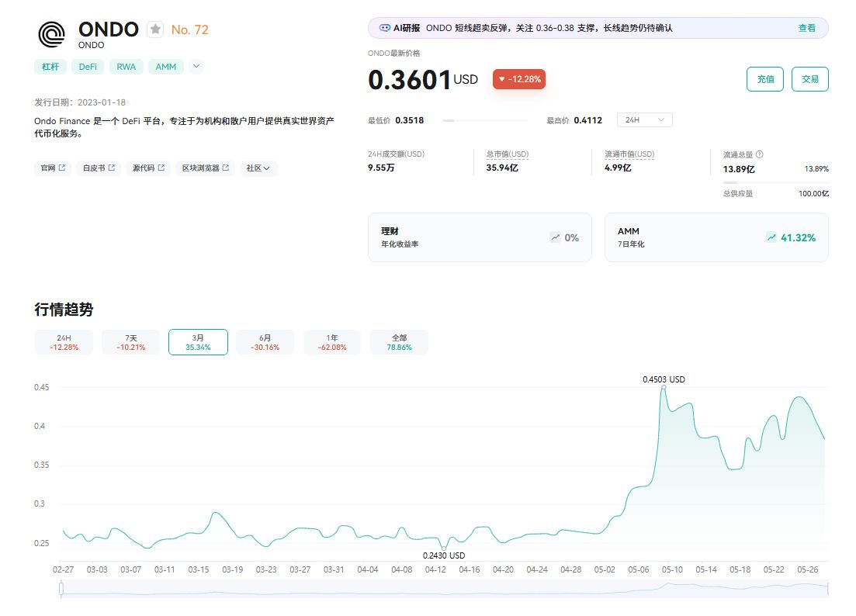Click the 13.89亿 circulating supply value
Viewport: 856px width, 616px height.
[x=739, y=169]
